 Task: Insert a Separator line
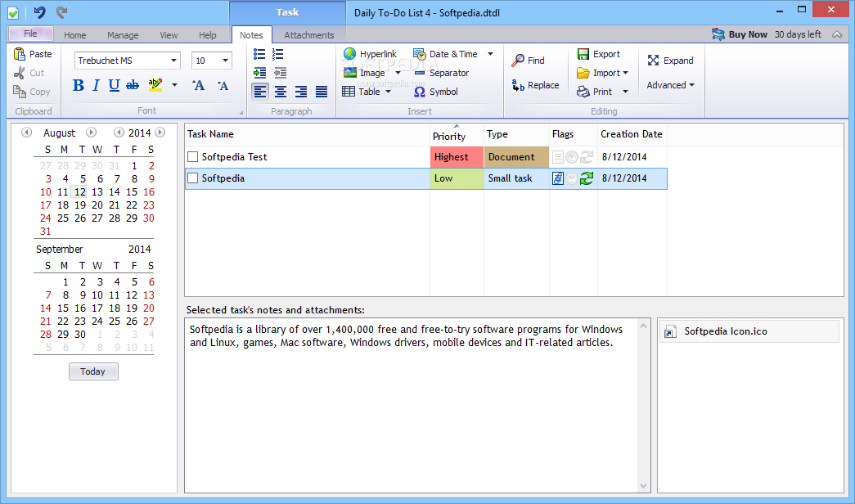[440, 73]
